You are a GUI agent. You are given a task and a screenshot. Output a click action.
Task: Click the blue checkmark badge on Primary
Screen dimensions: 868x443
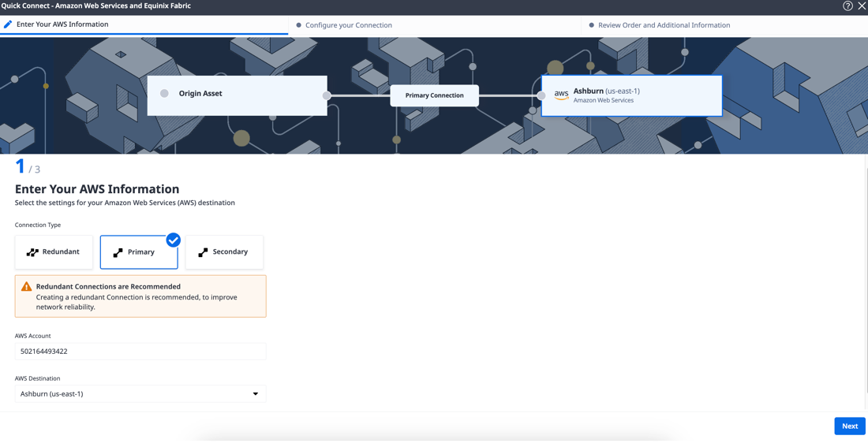pos(174,240)
